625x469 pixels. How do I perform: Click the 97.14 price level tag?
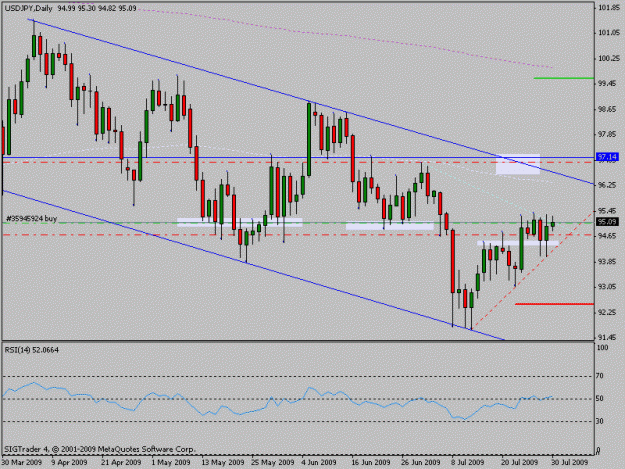coord(607,157)
